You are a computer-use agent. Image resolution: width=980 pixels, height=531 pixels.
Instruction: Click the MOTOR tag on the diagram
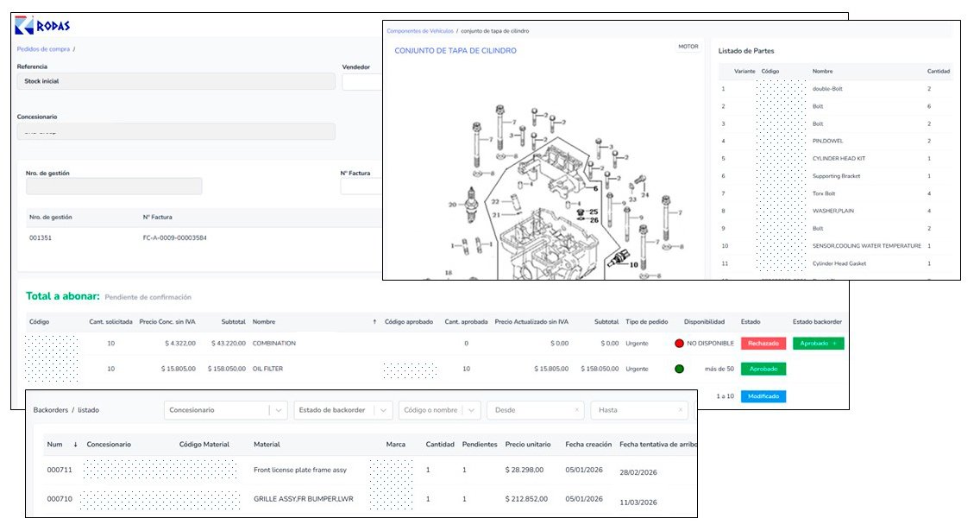(x=688, y=47)
